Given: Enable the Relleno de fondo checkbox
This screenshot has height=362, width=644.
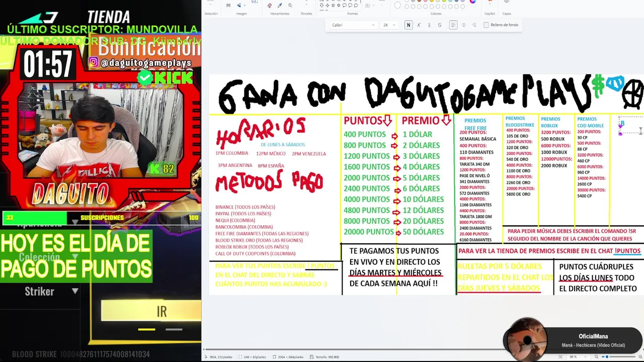Looking at the screenshot, I should [x=486, y=25].
